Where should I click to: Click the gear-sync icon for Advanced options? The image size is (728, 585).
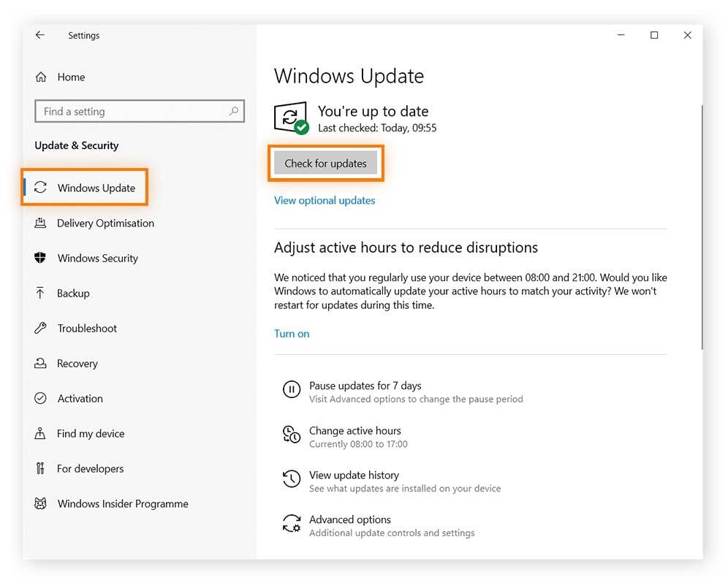292,524
